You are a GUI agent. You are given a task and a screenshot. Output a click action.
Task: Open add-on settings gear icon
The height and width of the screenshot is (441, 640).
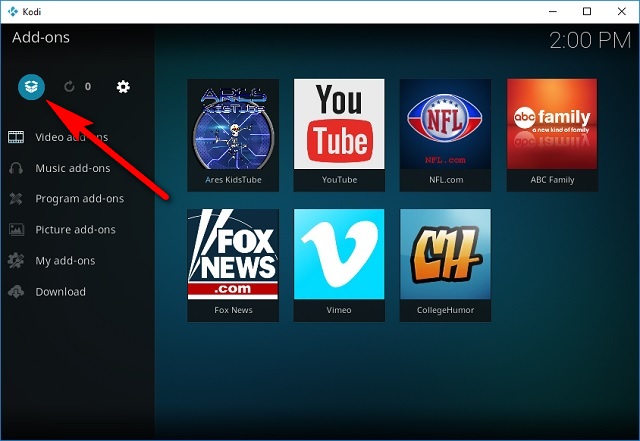[x=123, y=87]
